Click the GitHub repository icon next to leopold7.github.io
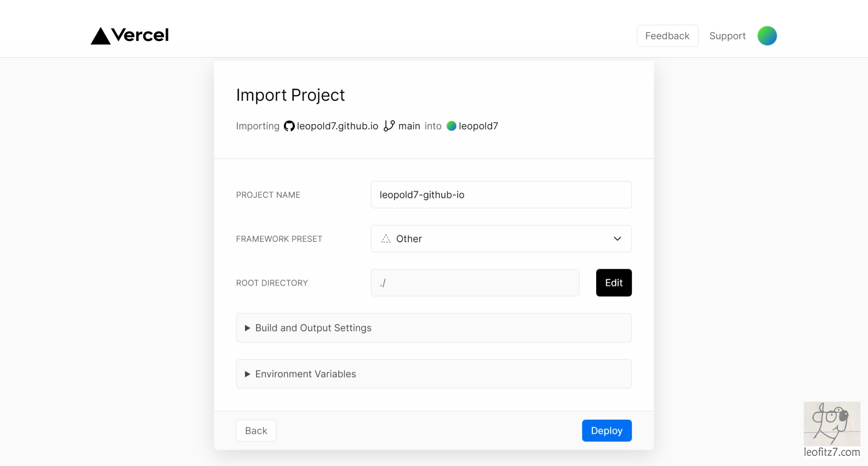This screenshot has height=466, width=868. click(289, 126)
